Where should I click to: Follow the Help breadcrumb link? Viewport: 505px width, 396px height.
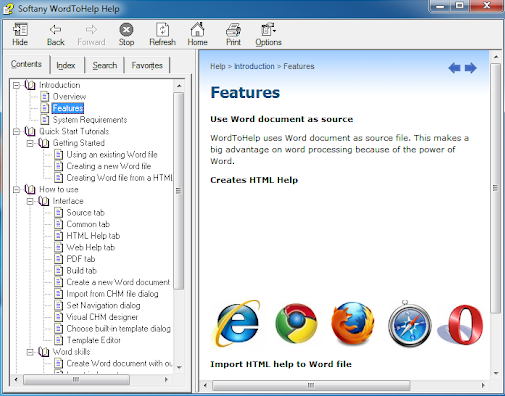coord(218,66)
